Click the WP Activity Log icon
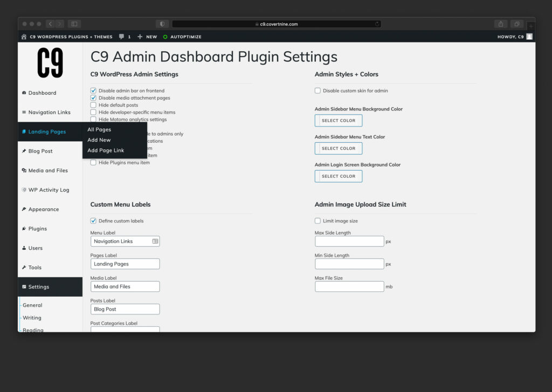This screenshot has width=552, height=392. click(x=24, y=190)
